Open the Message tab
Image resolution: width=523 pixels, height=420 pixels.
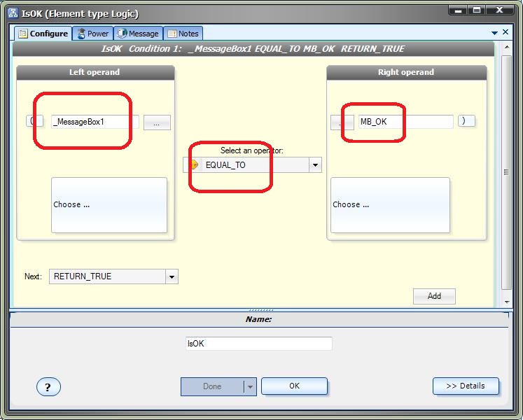tap(139, 34)
